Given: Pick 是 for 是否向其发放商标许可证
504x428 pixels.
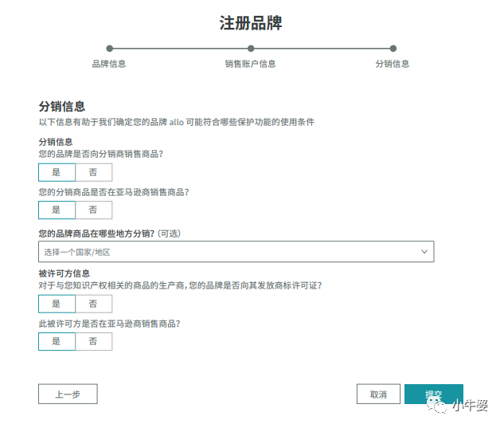Looking at the screenshot, I should [x=57, y=304].
